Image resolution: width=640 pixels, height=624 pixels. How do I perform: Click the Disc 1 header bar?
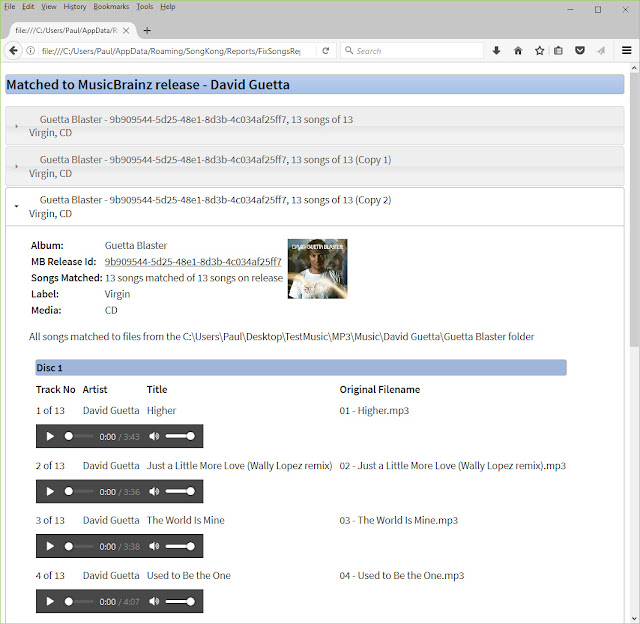coord(301,367)
